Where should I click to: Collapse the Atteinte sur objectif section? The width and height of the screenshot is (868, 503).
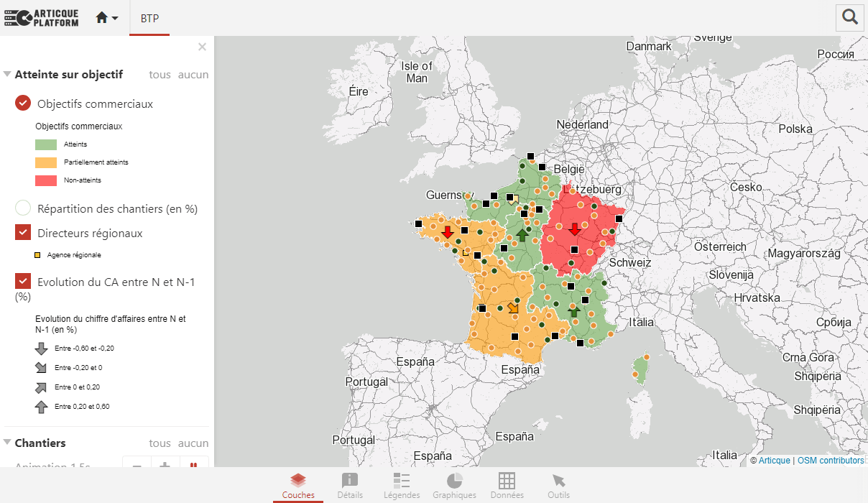pos(7,74)
